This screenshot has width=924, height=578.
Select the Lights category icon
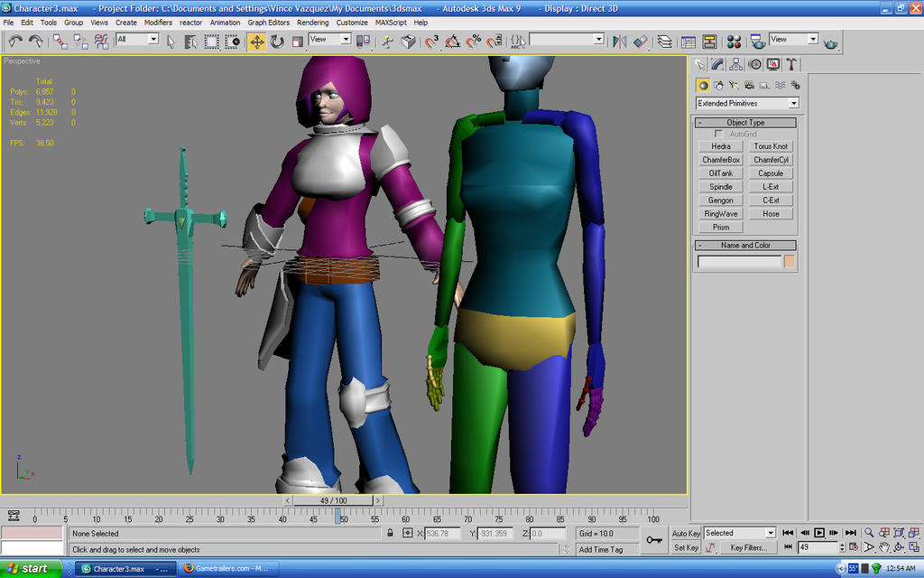point(734,86)
